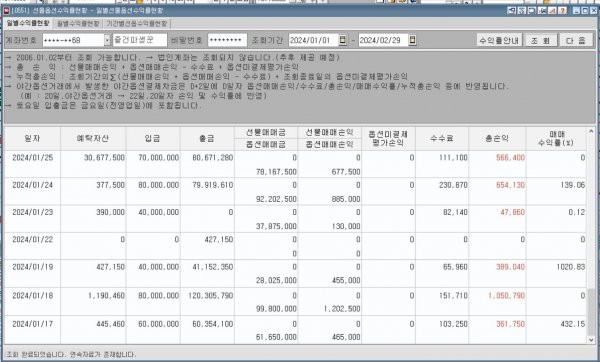Click deposit asset value 30,677,500
The image size is (600, 362).
[x=104, y=158]
